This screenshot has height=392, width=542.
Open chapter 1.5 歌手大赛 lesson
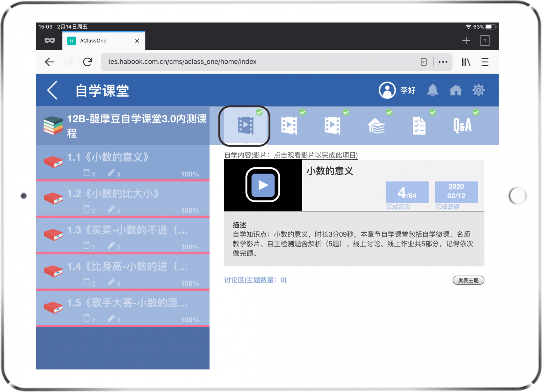click(123, 308)
